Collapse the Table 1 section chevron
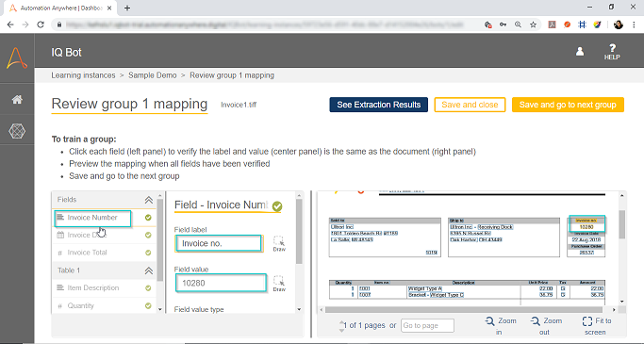The height and width of the screenshot is (344, 644). tap(149, 270)
